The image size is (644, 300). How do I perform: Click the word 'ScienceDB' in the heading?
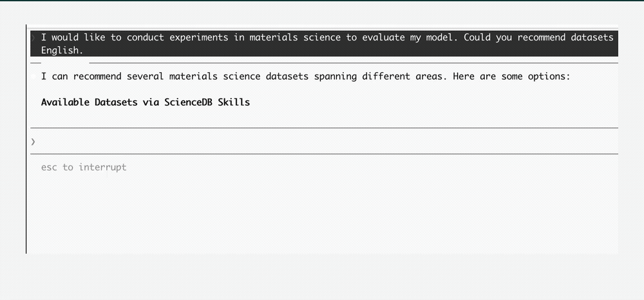(189, 102)
